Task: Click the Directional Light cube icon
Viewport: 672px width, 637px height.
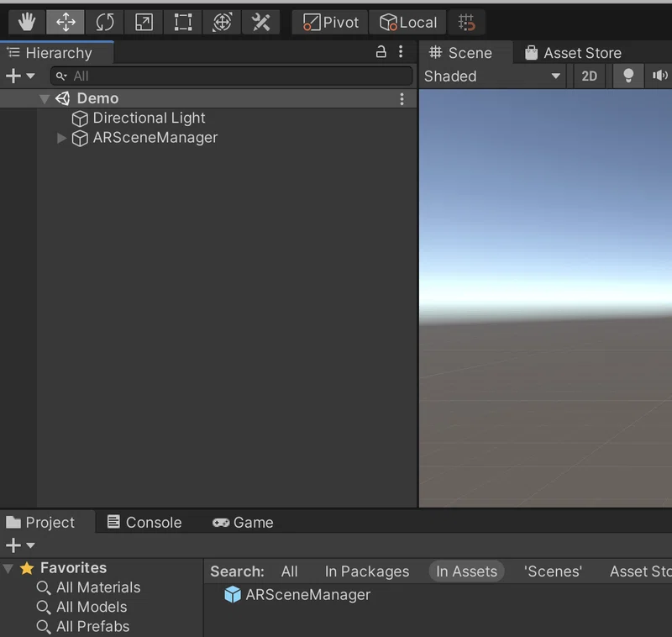Action: tap(80, 118)
